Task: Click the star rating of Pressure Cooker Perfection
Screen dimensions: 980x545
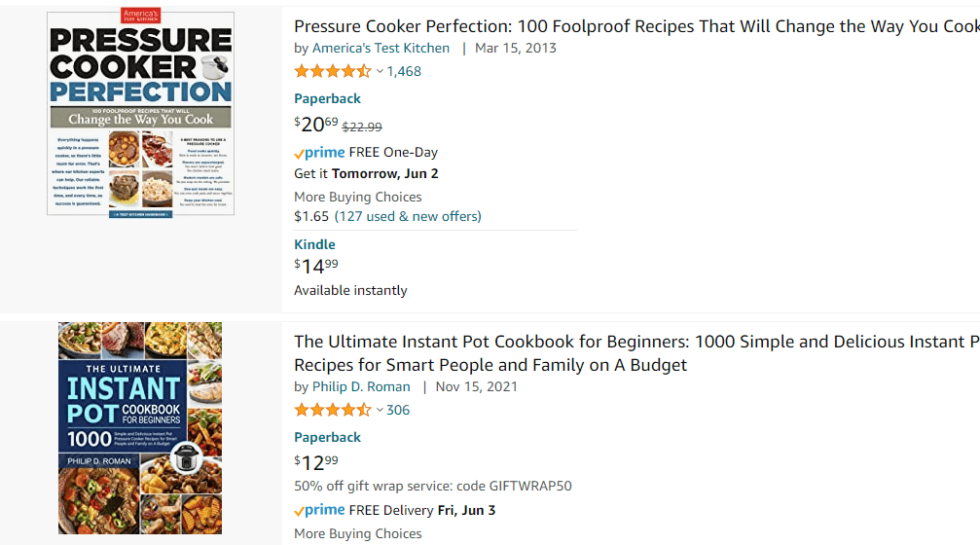Action: click(332, 71)
